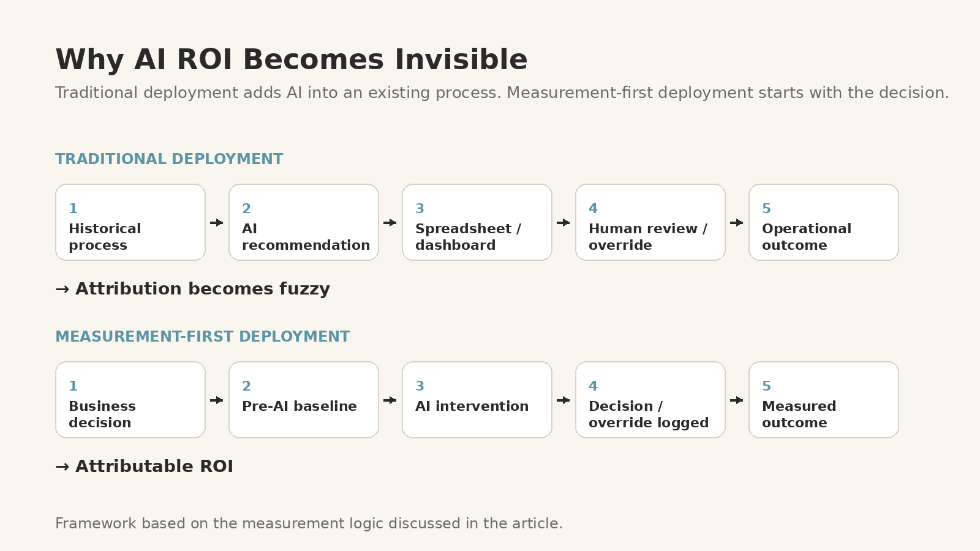Select the Human review / override box
Screen dimensions: 980x551
[x=650, y=222]
